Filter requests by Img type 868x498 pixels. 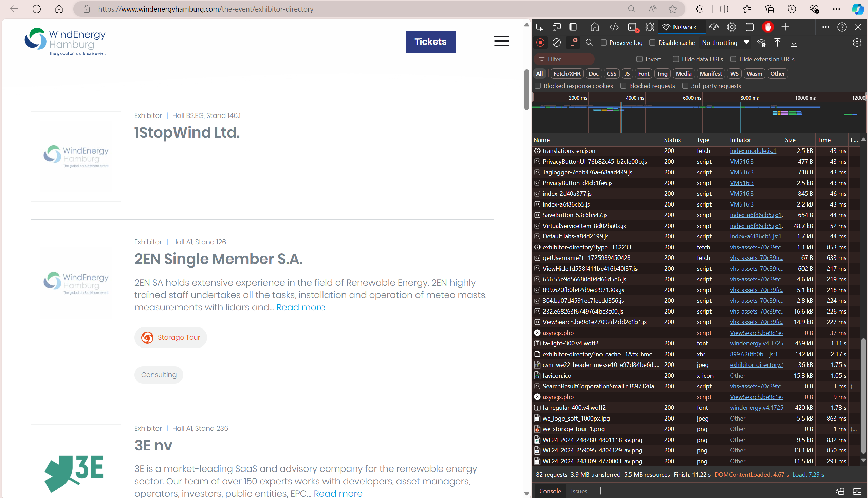662,73
